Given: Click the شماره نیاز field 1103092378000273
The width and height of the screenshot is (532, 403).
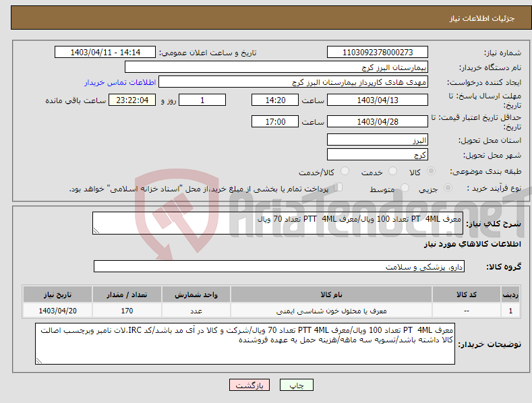Looking at the screenshot, I should [x=378, y=53].
